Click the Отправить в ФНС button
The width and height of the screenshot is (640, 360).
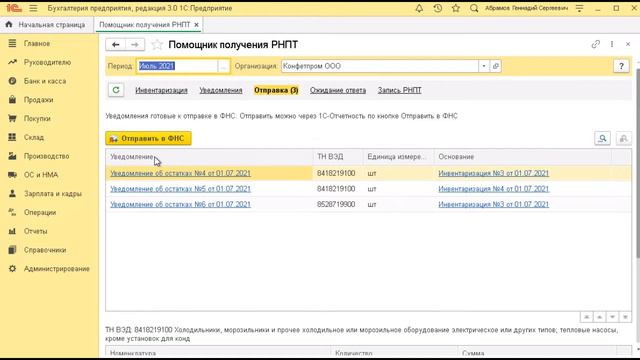click(148, 138)
